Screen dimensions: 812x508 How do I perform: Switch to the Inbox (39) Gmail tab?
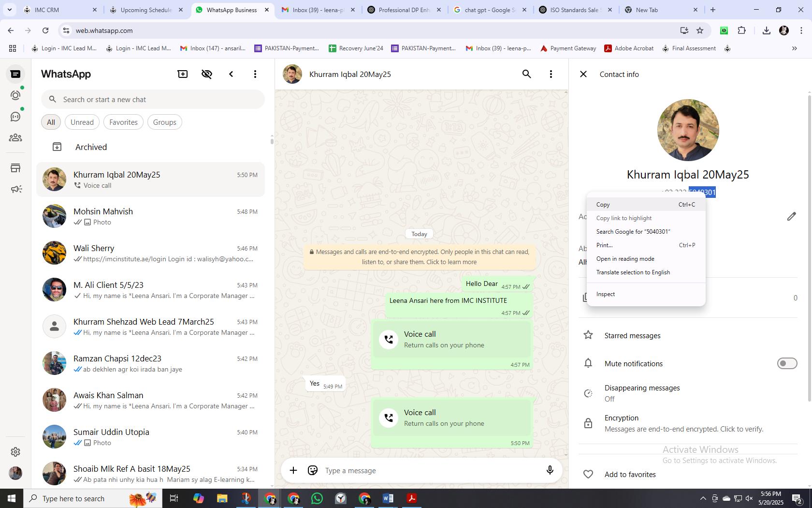[x=319, y=10]
